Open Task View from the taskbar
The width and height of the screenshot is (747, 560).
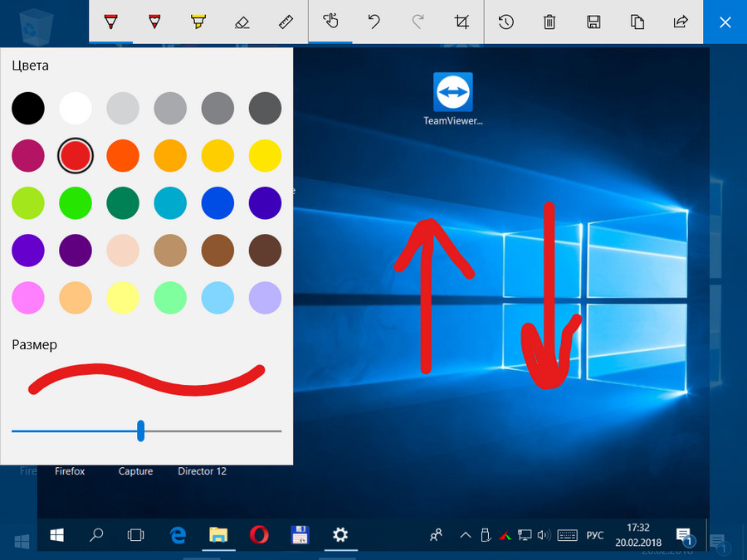[x=136, y=535]
